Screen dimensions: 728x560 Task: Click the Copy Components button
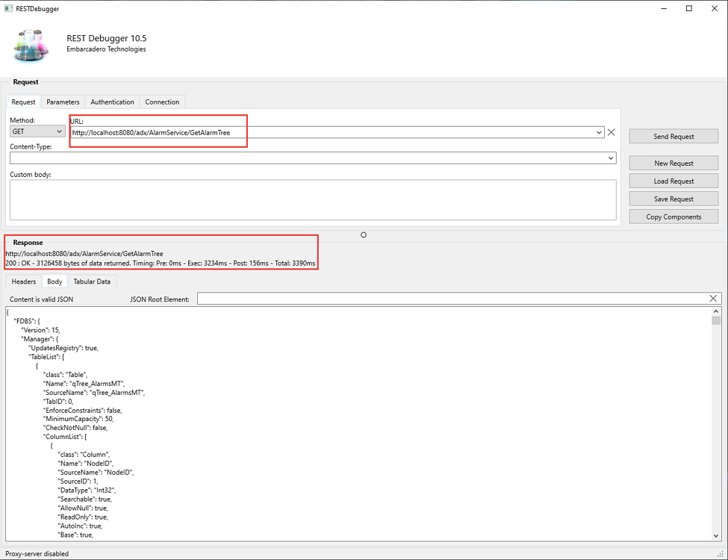(x=673, y=216)
